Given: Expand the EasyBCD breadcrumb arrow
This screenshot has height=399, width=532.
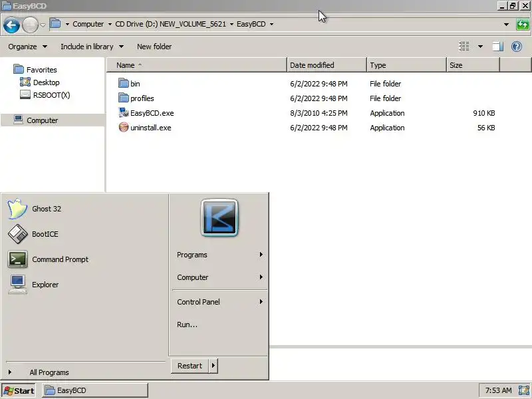Looking at the screenshot, I should pos(271,24).
